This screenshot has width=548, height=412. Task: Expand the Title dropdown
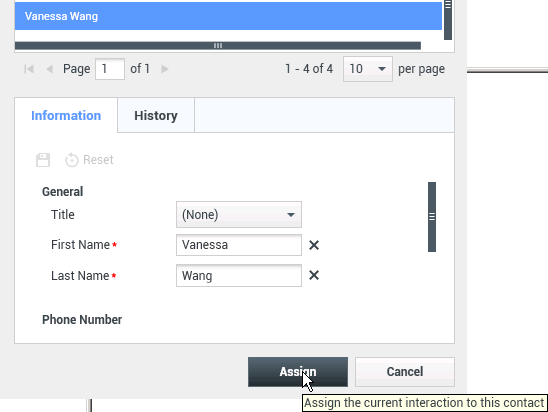pyautogui.click(x=239, y=215)
